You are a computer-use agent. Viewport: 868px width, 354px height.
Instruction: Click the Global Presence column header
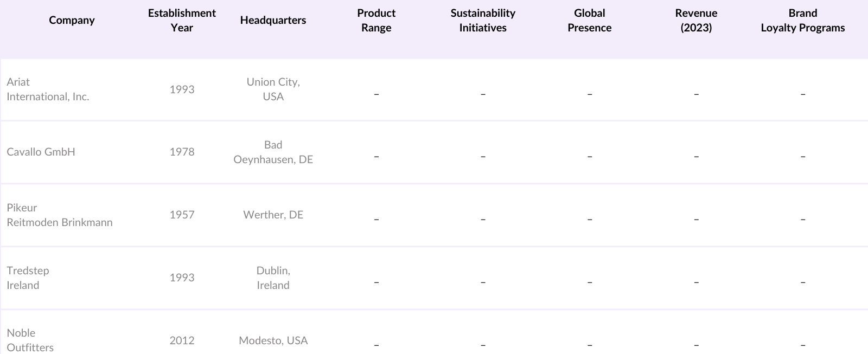coord(589,20)
